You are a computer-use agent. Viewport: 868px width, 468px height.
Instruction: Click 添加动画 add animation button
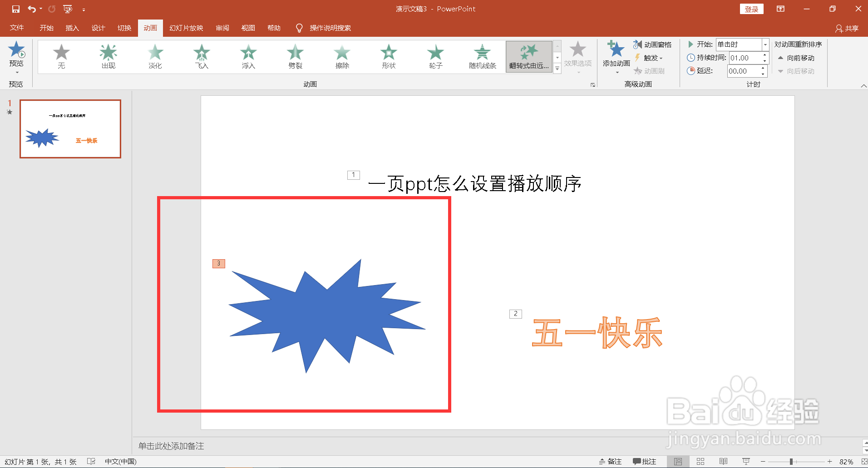pos(616,57)
